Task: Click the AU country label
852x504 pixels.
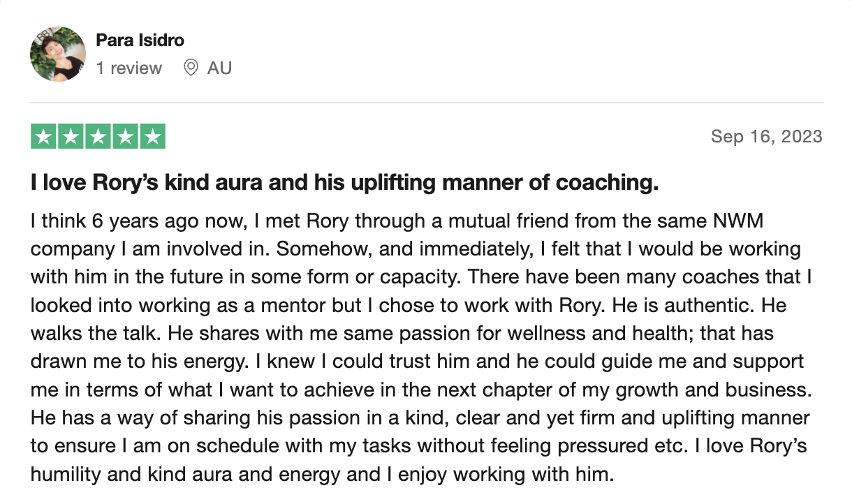Action: click(219, 68)
